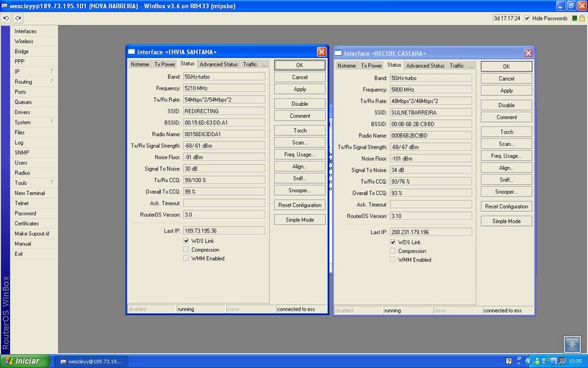Click the uptime display 3d 17:17:24
Viewport: 588px width, 368px height.
pyautogui.click(x=507, y=18)
